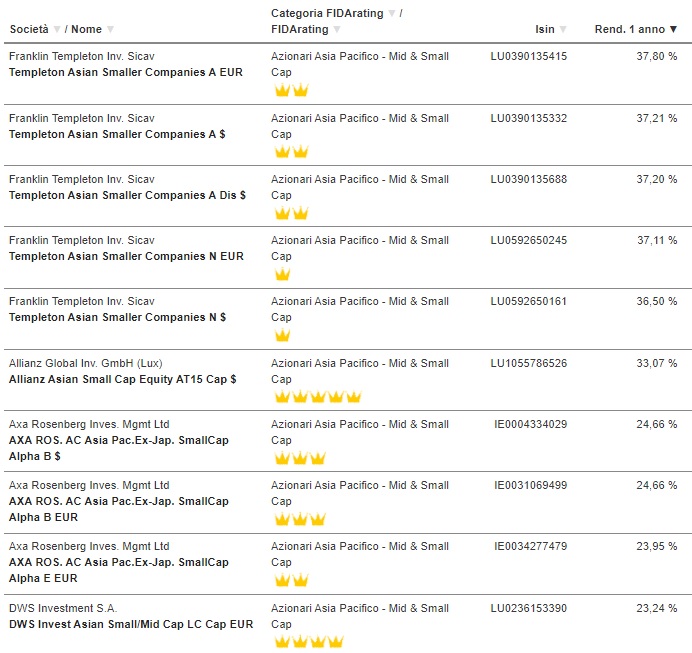The width and height of the screenshot is (692, 653).
Task: Click three-crown rating for IE0031069499
Action: [x=300, y=519]
